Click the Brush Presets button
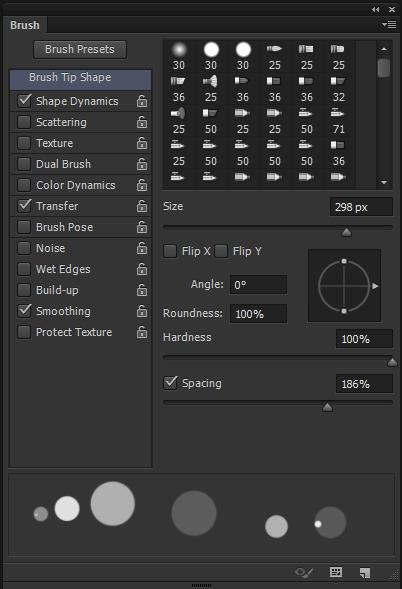Viewport: 402px width, 589px height. [x=80, y=49]
